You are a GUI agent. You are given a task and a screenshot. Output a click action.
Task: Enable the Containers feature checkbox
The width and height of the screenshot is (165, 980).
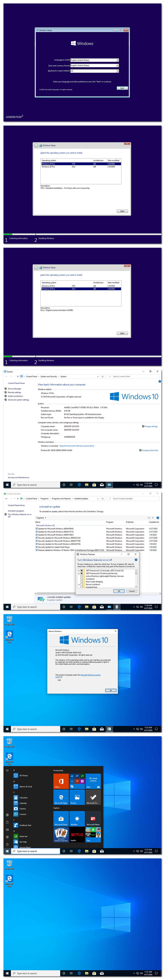point(82,579)
